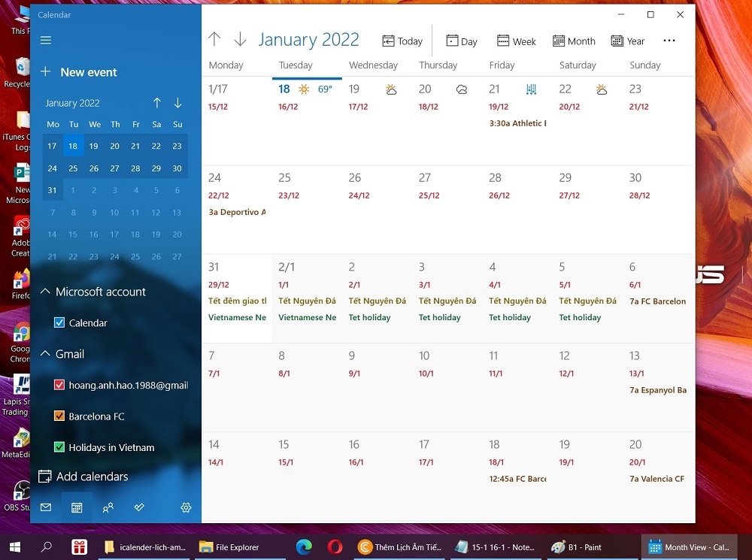Image resolution: width=752 pixels, height=560 pixels.
Task: Switch to the Mail app
Action: tap(46, 507)
